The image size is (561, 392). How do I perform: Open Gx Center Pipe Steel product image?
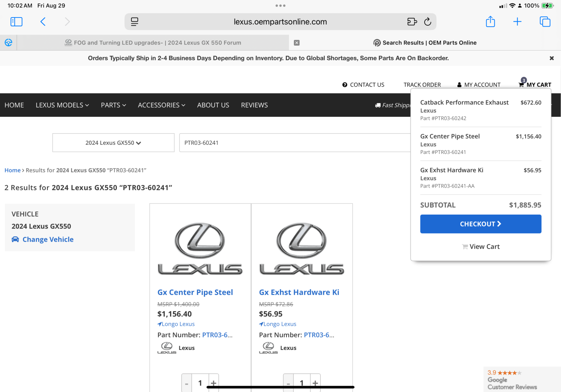point(200,249)
